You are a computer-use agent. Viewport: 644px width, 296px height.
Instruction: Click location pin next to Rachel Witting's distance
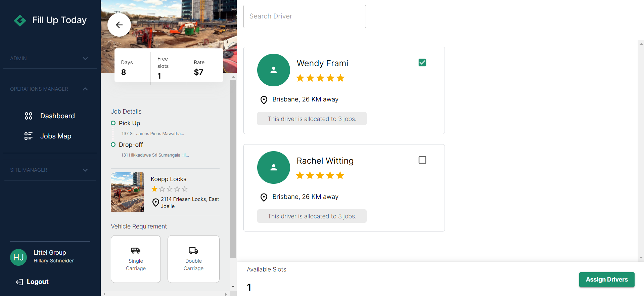pyautogui.click(x=264, y=197)
